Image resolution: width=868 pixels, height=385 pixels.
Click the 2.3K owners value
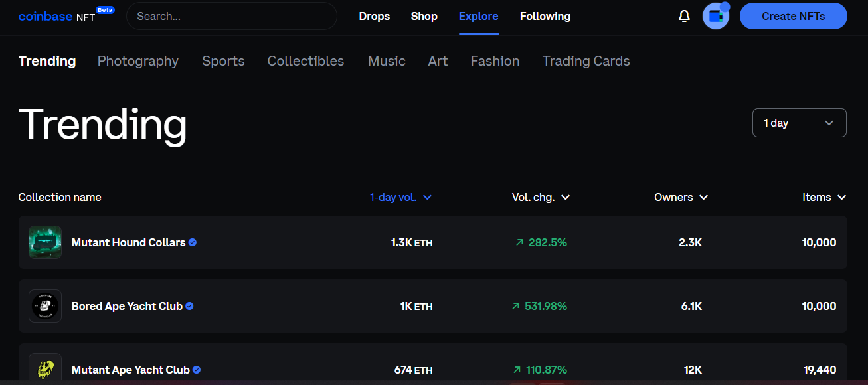pos(691,243)
